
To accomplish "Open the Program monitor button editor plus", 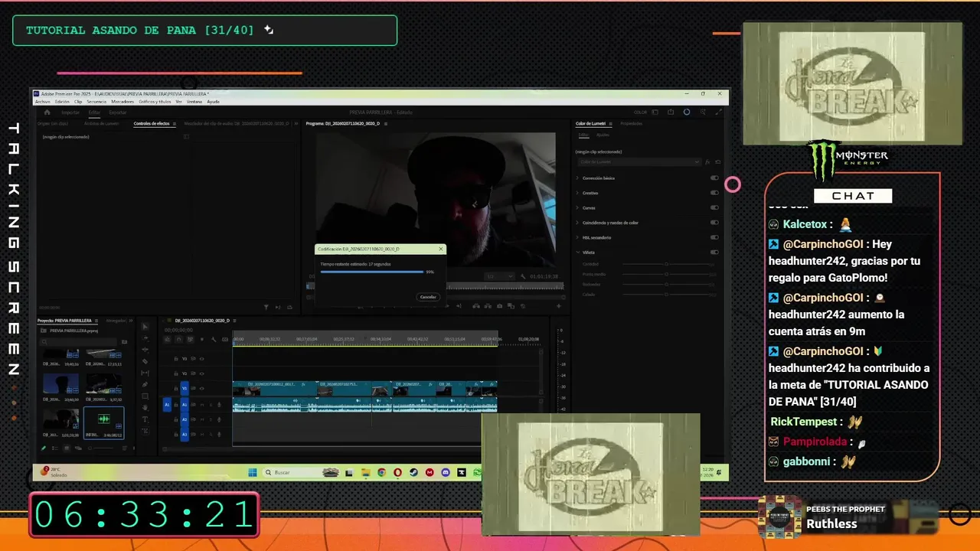I will pos(558,306).
